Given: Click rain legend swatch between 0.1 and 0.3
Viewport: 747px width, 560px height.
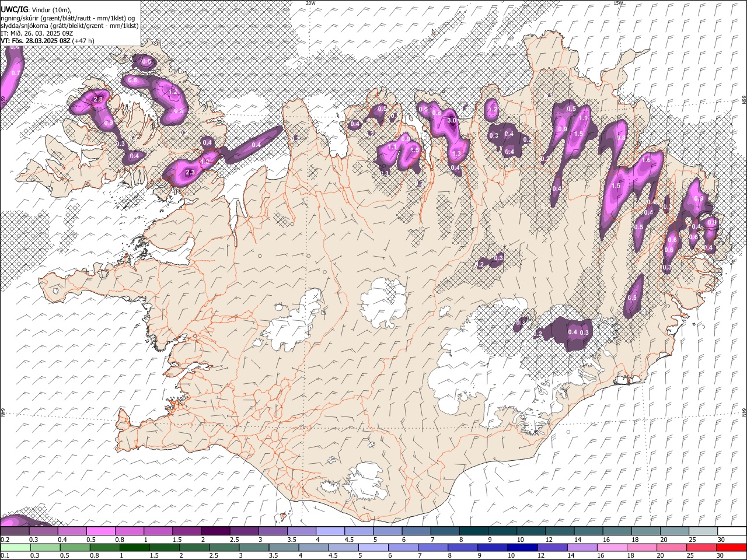Looking at the screenshot, I should point(15,548).
